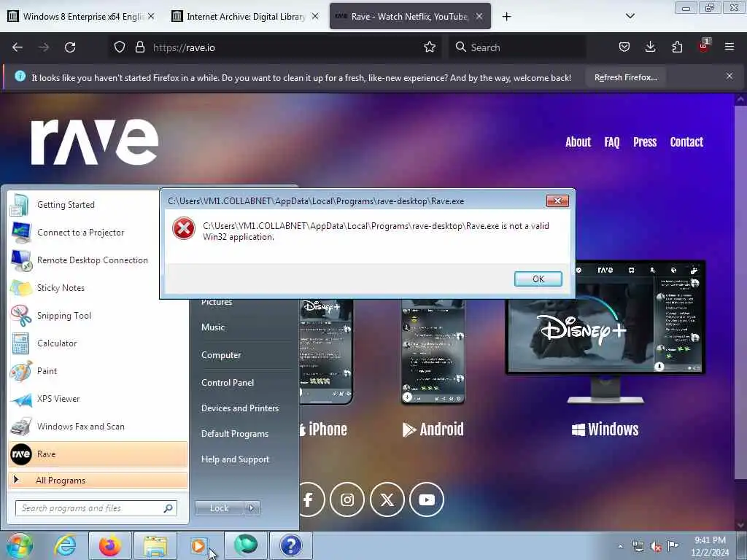The height and width of the screenshot is (560, 747).
Task: Click the Windows Start orb
Action: click(x=19, y=545)
